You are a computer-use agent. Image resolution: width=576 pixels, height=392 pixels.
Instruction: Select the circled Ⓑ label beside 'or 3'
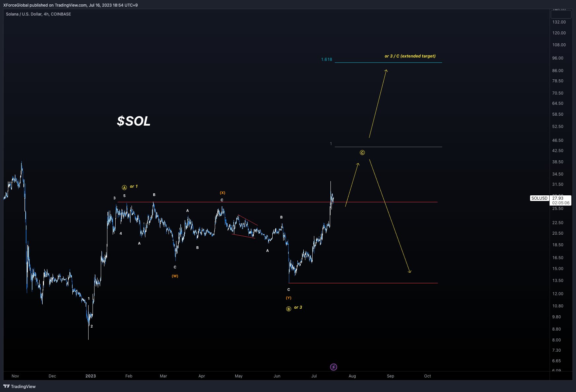pyautogui.click(x=288, y=309)
